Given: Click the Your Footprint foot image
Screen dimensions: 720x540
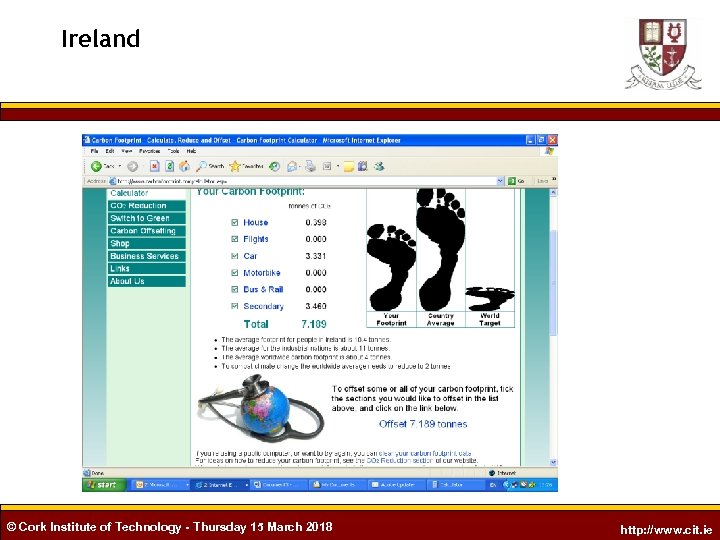Looking at the screenshot, I should coord(391,267).
